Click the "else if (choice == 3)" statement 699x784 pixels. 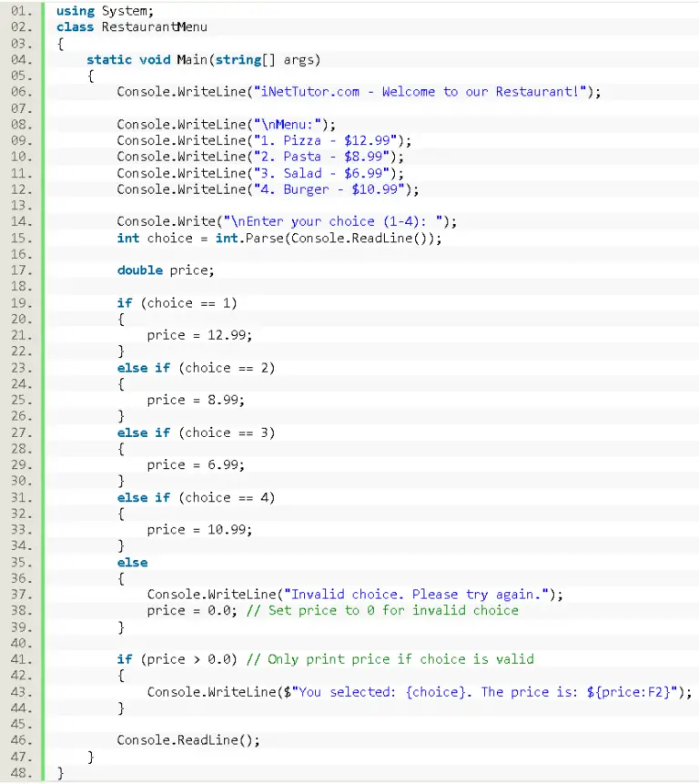pyautogui.click(x=196, y=433)
